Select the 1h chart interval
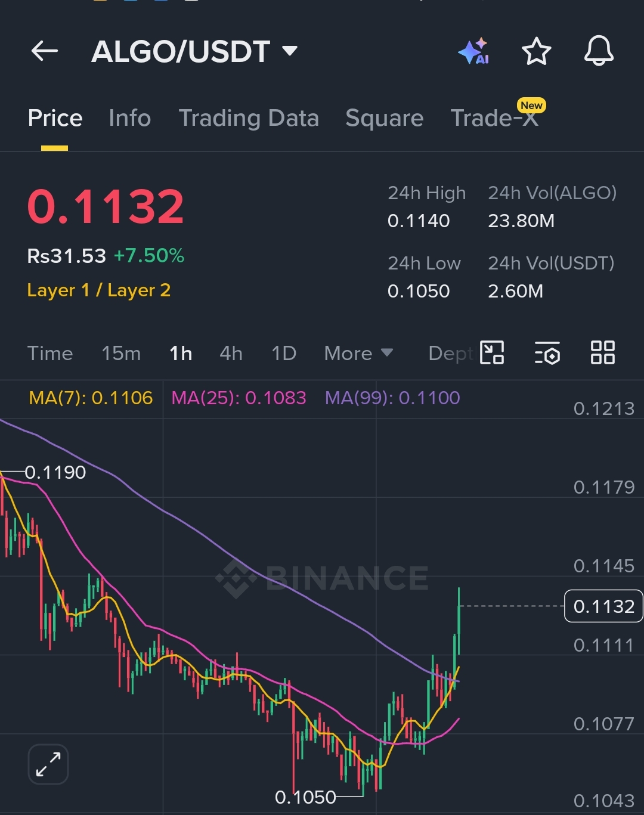This screenshot has height=815, width=644. (x=181, y=354)
